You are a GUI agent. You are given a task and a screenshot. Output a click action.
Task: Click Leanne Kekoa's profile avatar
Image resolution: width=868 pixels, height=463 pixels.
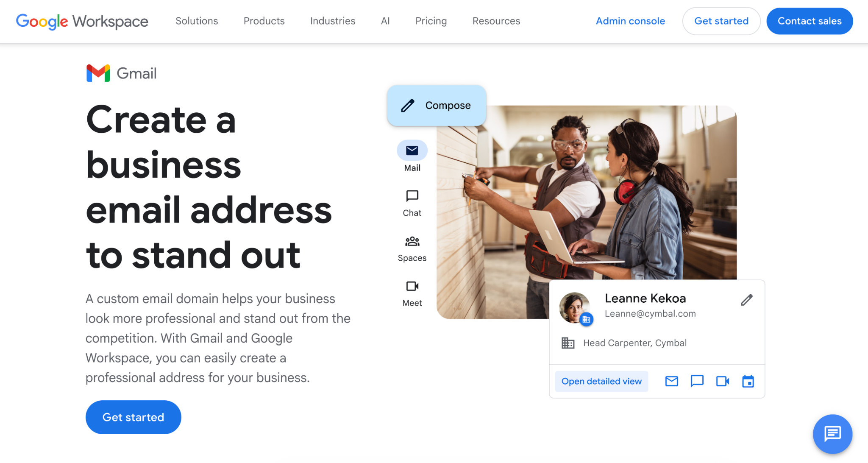[x=575, y=308]
